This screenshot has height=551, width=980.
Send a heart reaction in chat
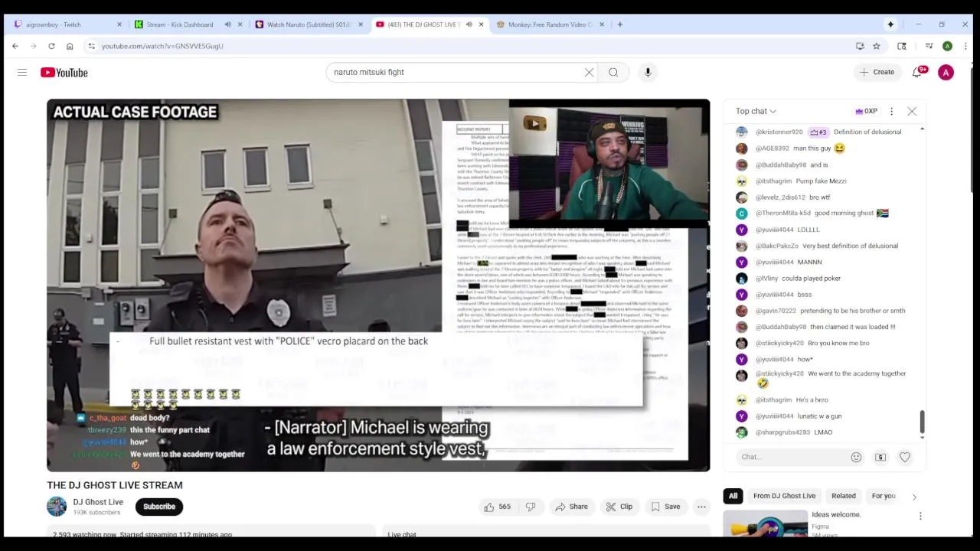click(905, 457)
